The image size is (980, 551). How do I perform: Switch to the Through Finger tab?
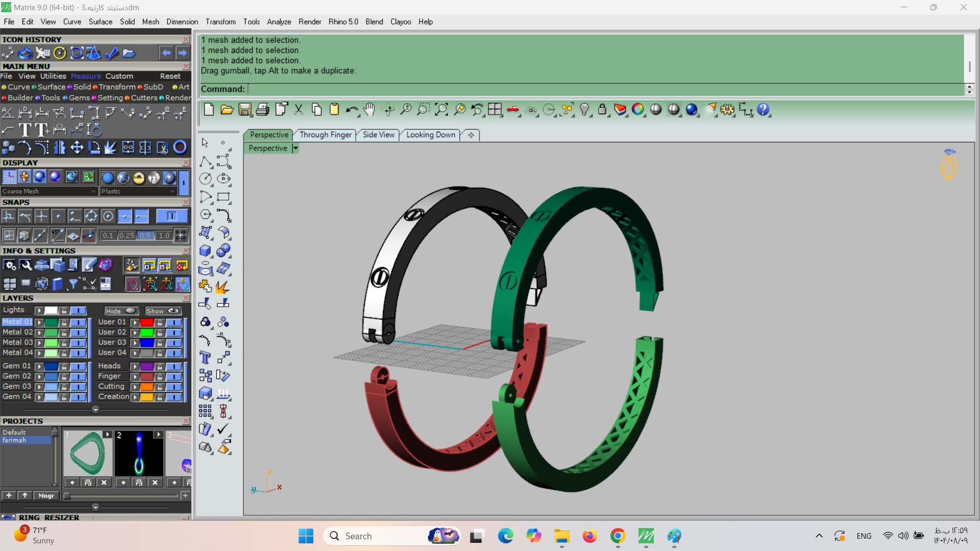click(x=325, y=135)
